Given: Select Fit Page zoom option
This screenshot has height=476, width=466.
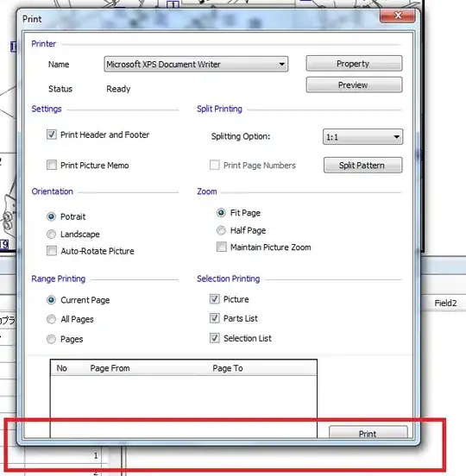Looking at the screenshot, I should [x=221, y=213].
